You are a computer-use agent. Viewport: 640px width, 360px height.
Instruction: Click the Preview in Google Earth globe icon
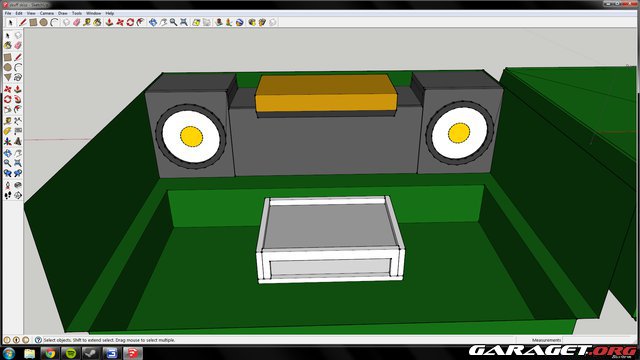click(x=240, y=22)
